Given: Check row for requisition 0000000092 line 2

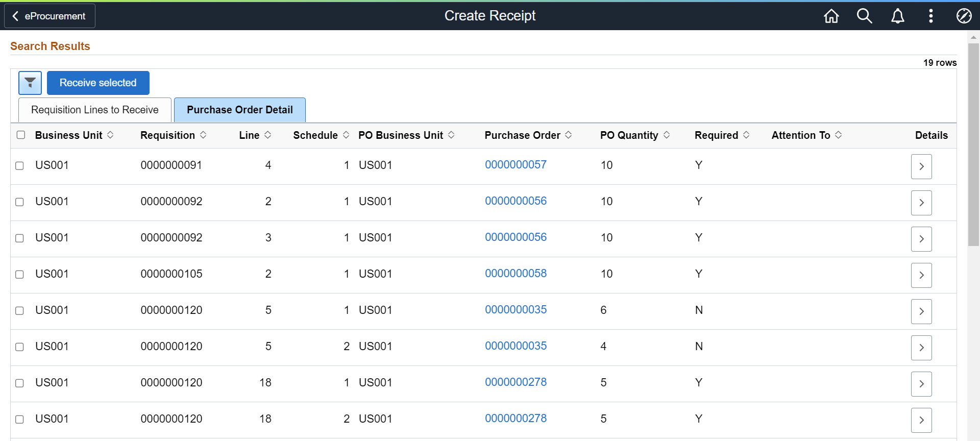Looking at the screenshot, I should pos(19,202).
